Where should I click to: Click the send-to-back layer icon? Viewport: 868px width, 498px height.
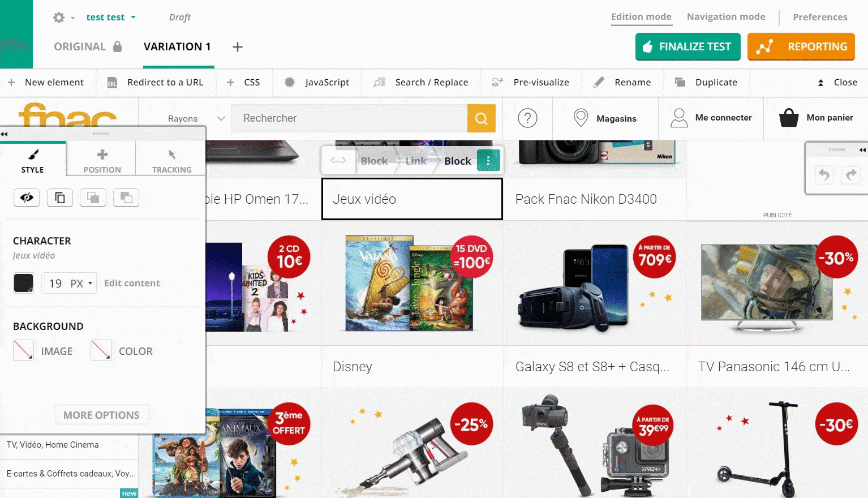(126, 198)
